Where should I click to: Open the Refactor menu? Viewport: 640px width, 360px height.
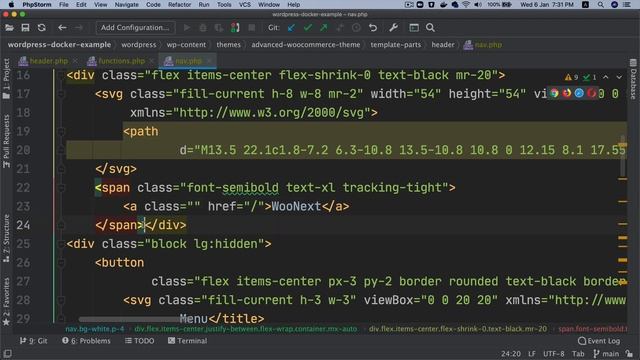(179, 4)
